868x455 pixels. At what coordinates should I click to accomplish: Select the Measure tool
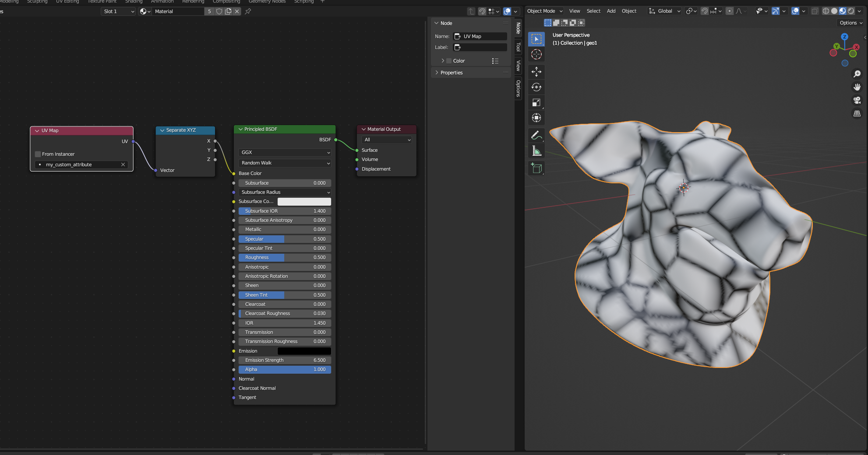(x=536, y=151)
